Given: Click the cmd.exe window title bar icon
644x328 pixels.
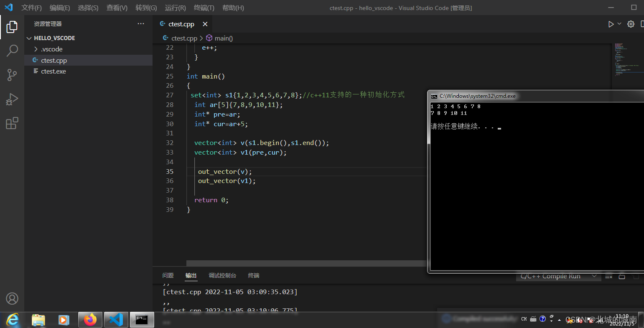Looking at the screenshot, I should point(434,96).
